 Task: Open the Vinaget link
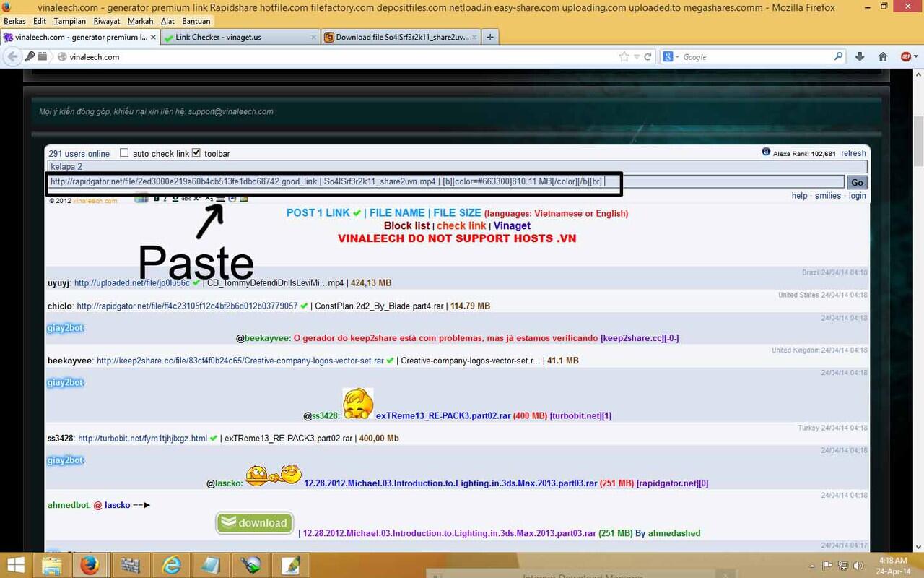512,226
